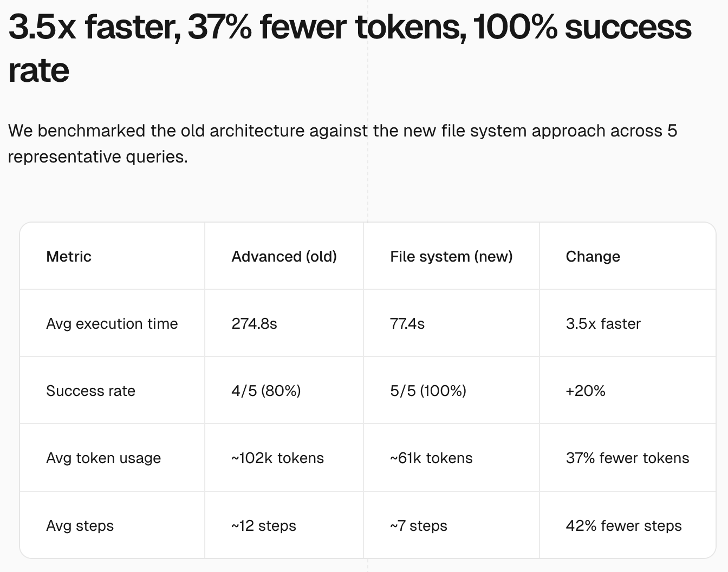Click the "4/5 (80%)" table cell
728x572 pixels.
tap(265, 391)
